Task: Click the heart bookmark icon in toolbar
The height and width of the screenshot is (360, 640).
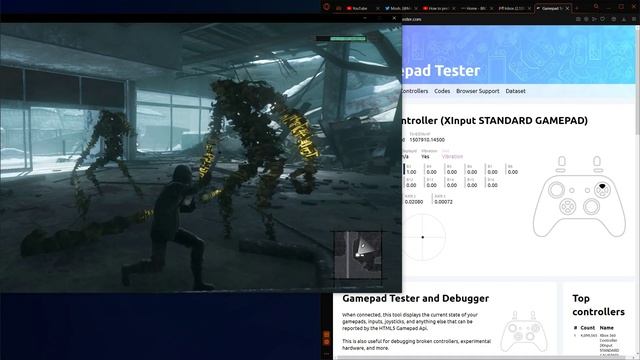Action: (602, 19)
